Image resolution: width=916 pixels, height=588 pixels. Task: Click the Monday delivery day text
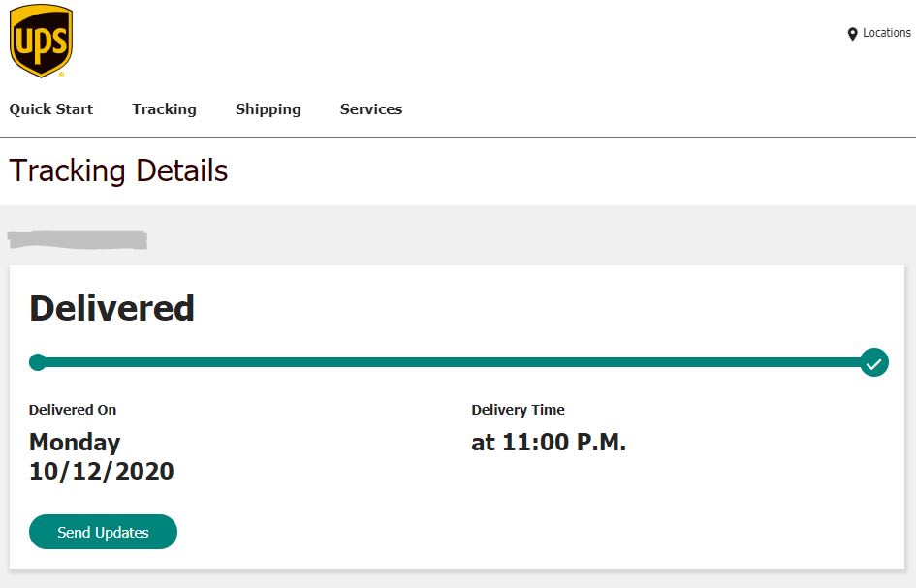(75, 443)
